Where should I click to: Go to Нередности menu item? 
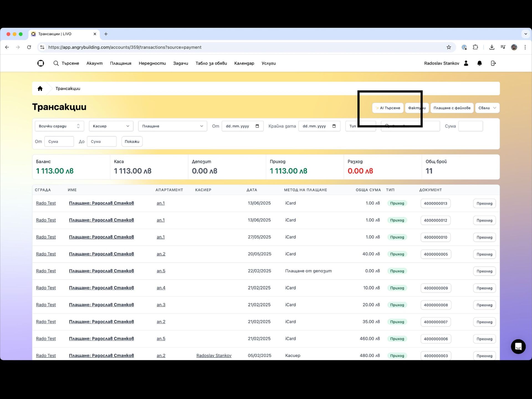coord(152,63)
